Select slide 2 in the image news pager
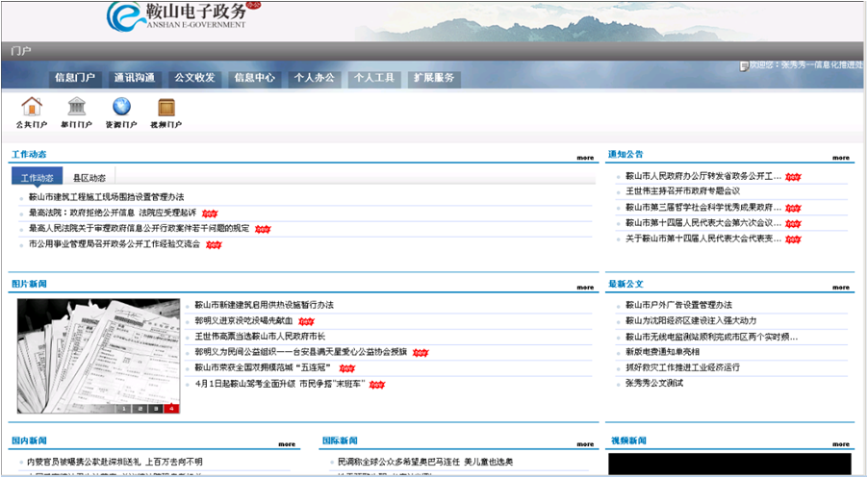Screen dimensions: 868x478 pyautogui.click(x=140, y=409)
